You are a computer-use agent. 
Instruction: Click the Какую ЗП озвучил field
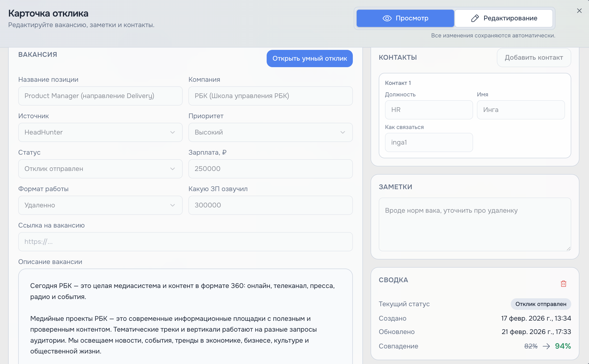pos(270,205)
